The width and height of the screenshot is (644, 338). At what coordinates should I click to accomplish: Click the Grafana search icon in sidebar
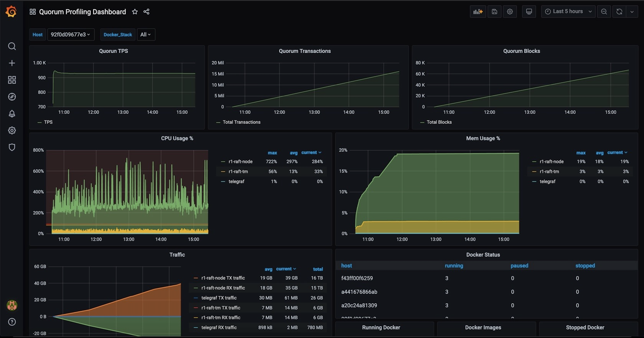click(x=11, y=47)
